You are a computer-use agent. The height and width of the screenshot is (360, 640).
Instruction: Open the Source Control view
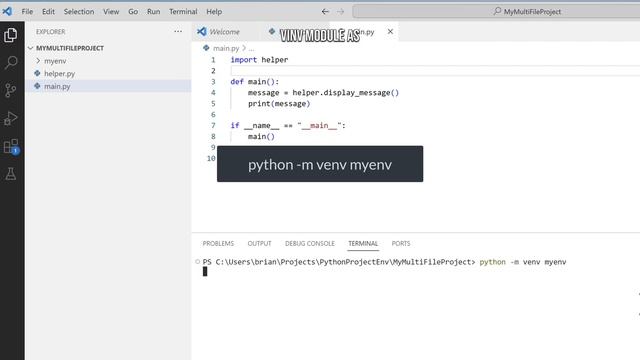coord(11,90)
